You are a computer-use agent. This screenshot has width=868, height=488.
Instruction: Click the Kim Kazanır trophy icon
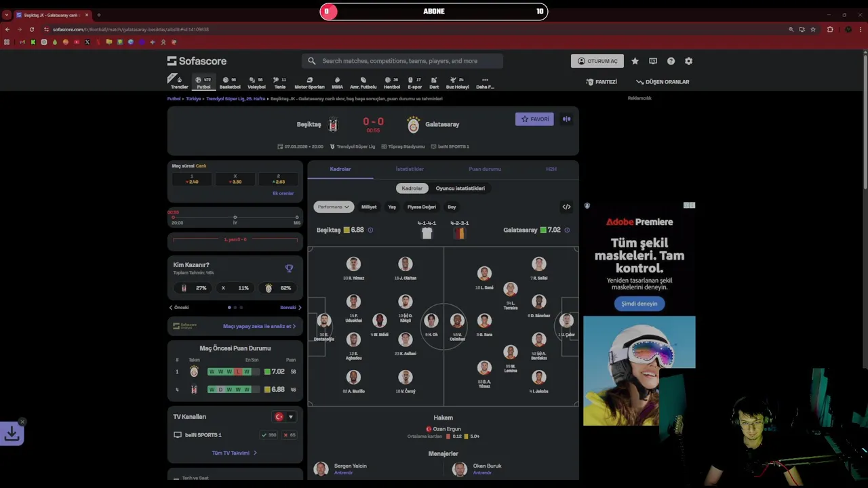pos(289,268)
